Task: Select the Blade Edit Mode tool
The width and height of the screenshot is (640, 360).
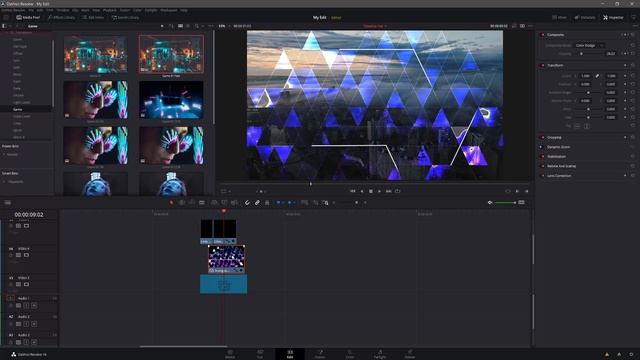Action: point(202,202)
